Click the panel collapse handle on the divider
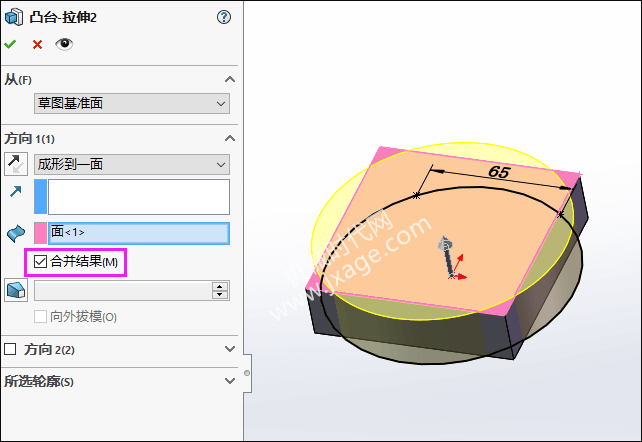 click(x=247, y=373)
